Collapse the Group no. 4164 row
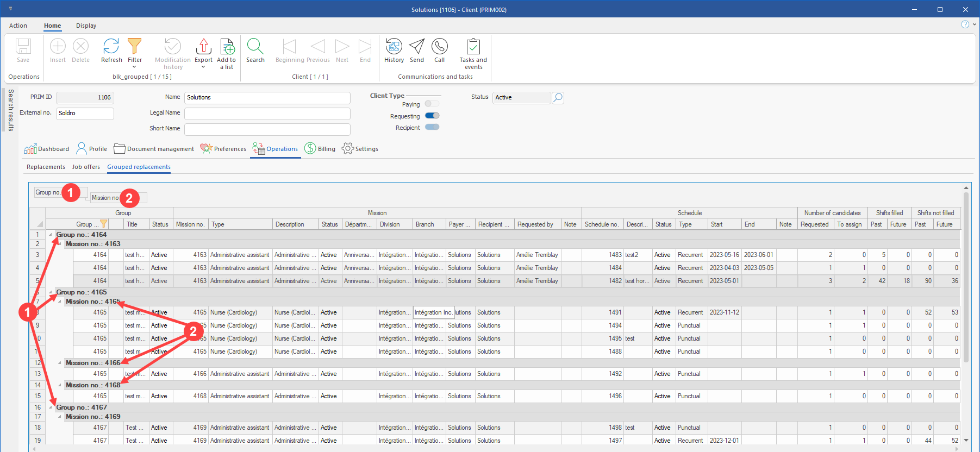The height and width of the screenshot is (452, 980). click(51, 235)
